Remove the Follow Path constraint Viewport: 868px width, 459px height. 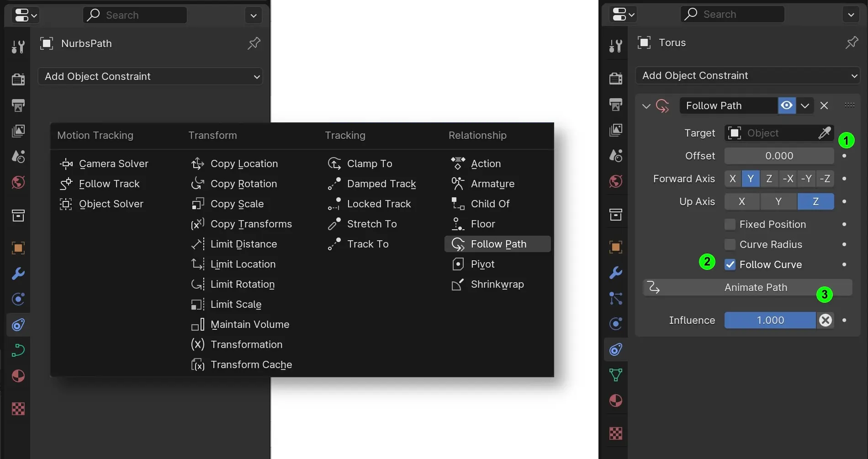pos(824,106)
